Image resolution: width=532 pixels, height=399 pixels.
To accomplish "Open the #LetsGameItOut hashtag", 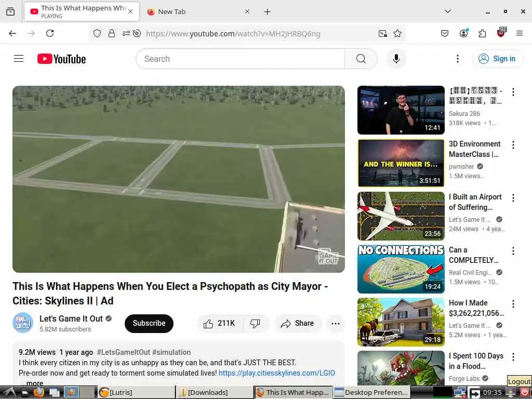I will [124, 352].
